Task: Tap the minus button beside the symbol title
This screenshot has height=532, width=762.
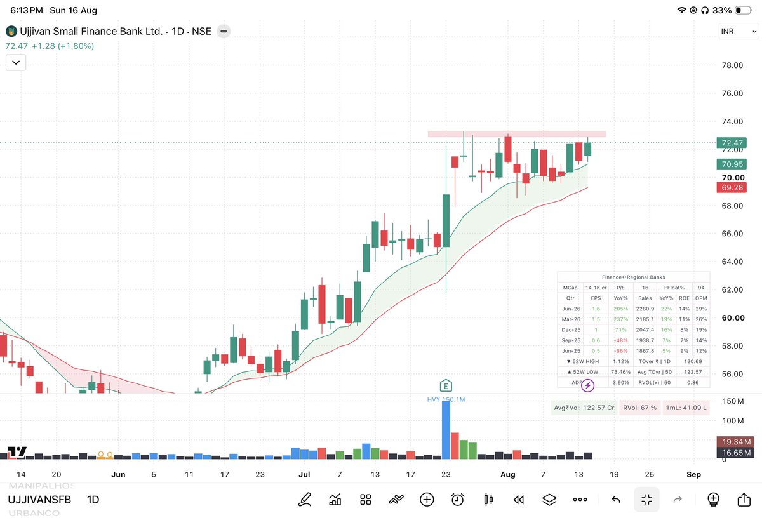Action: 225,31
